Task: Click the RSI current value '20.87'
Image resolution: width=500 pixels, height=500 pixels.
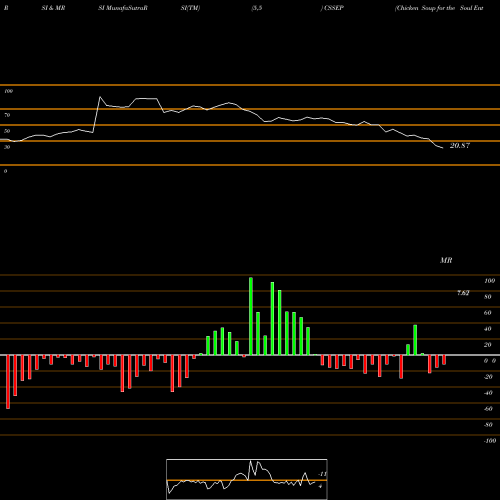Action: tap(460, 146)
